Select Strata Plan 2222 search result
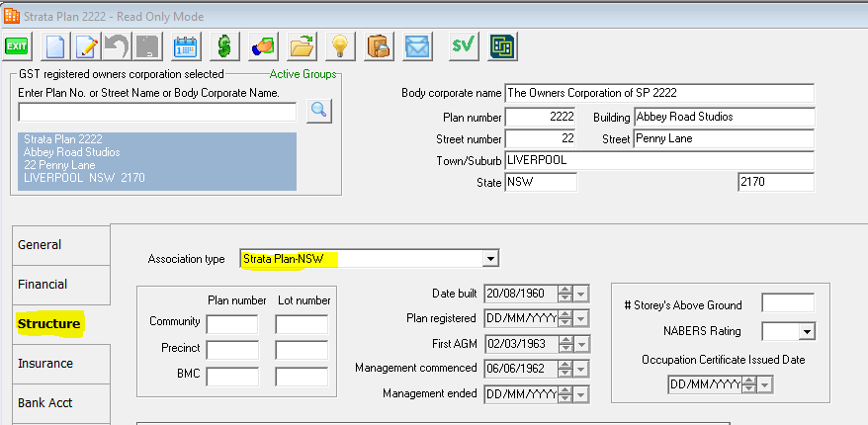 pyautogui.click(x=157, y=161)
